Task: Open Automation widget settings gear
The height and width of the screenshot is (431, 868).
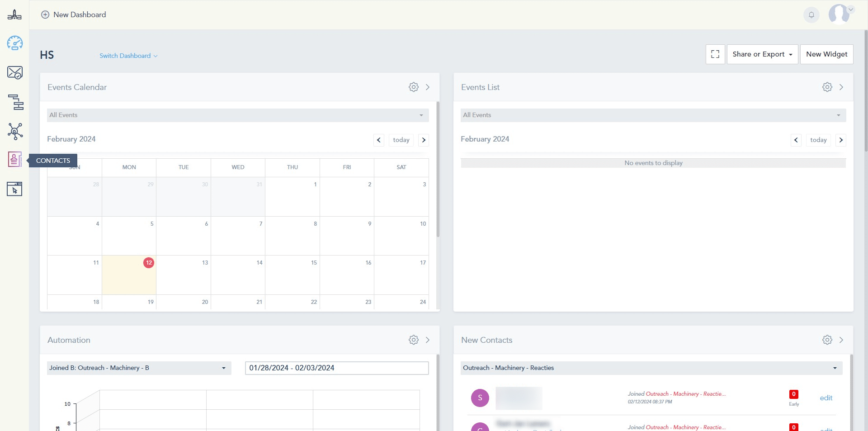Action: click(x=414, y=340)
